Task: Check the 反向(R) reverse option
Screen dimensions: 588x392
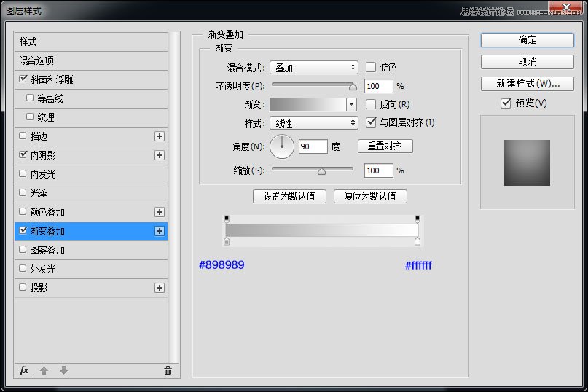Action: (x=370, y=104)
